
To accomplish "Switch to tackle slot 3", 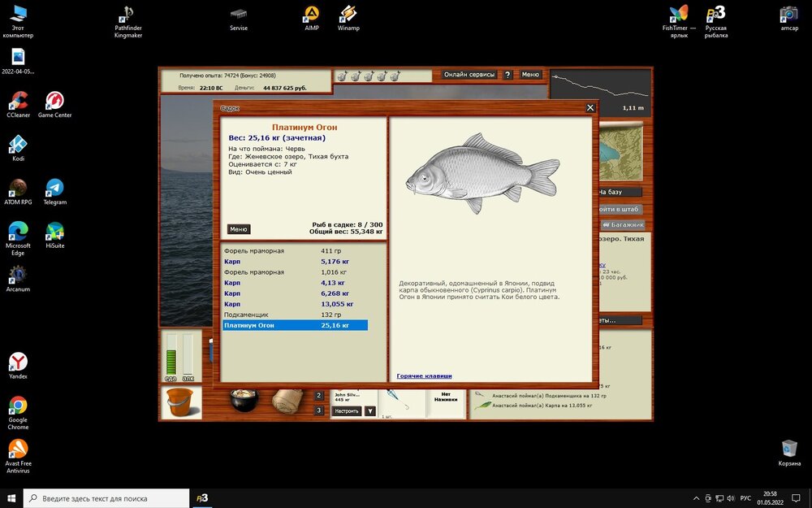I will (319, 410).
